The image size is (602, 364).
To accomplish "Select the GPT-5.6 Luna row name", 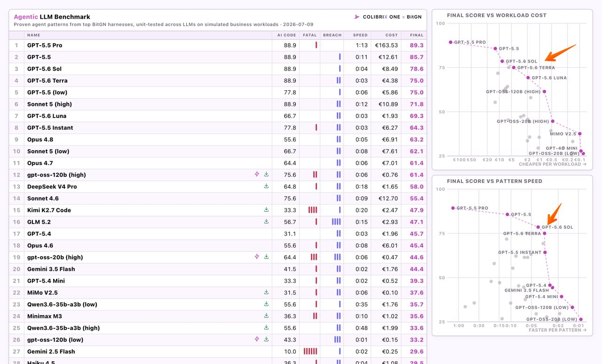I will coord(47,116).
